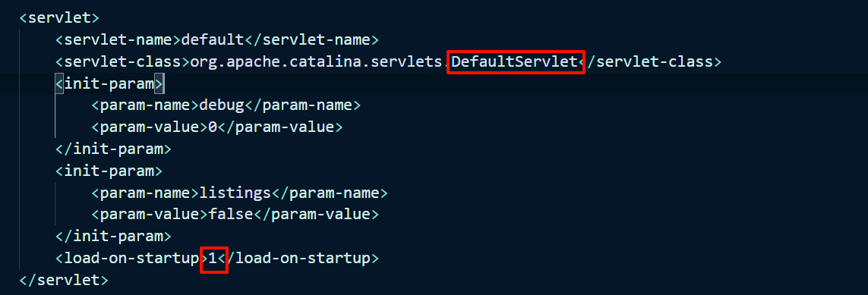This screenshot has width=868, height=295.
Task: Click the listings param-name value
Action: point(235,193)
